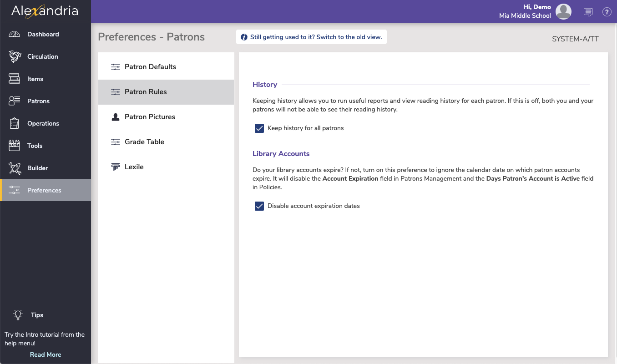617x364 pixels.
Task: Uncheck Keep history for all patrons
Action: pos(259,128)
